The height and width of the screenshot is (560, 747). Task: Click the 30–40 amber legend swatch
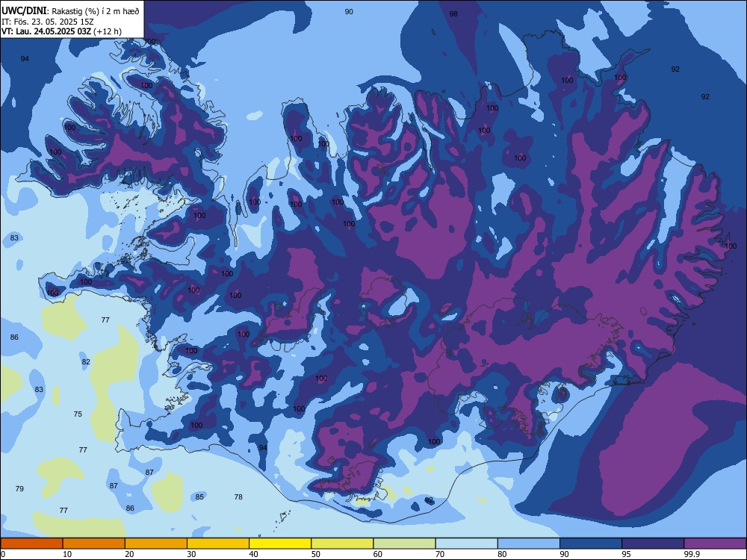(218, 544)
